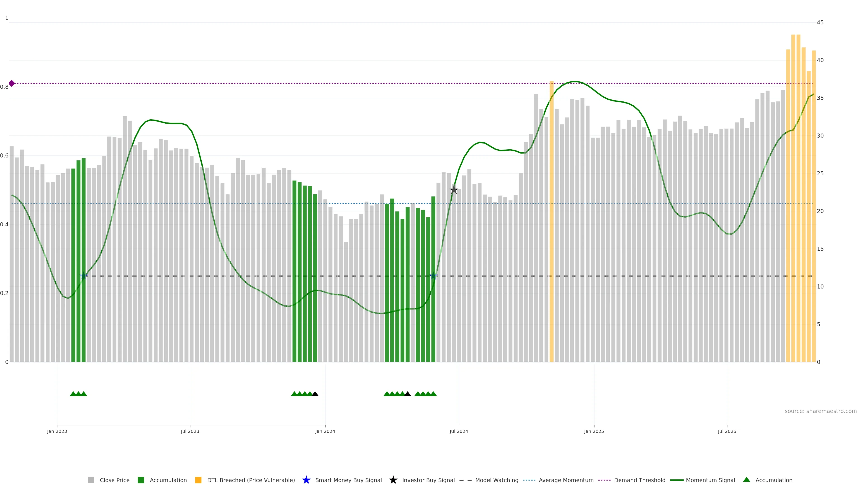Image resolution: width=868 pixels, height=488 pixels.
Task: Click the Investor Buy Signal legend text
Action: pos(428,480)
